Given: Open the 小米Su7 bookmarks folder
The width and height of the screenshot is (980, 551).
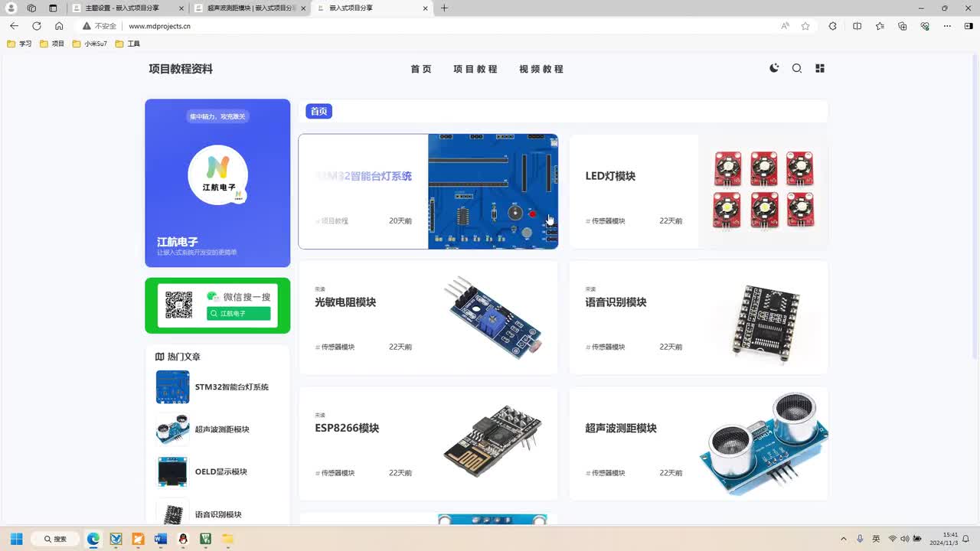Looking at the screenshot, I should point(90,44).
